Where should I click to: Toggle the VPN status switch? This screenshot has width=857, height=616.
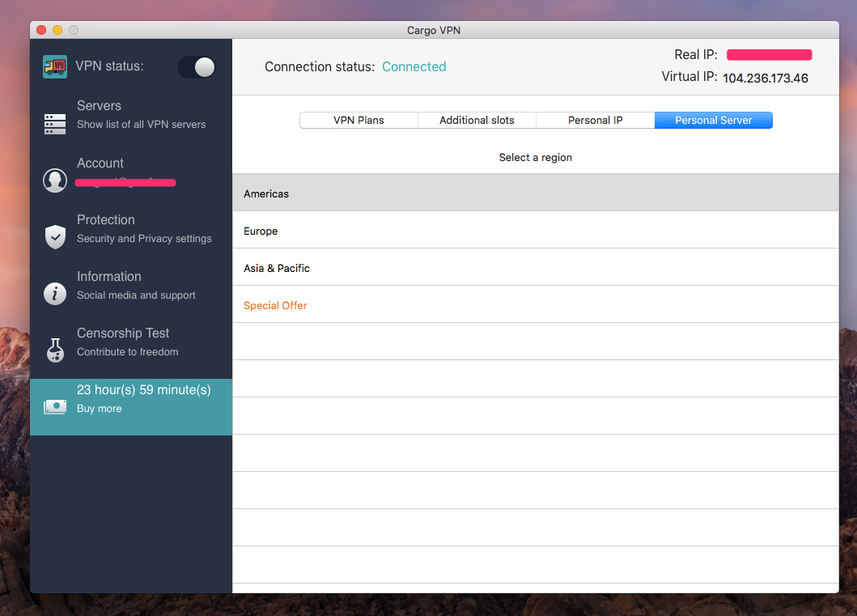pyautogui.click(x=196, y=67)
